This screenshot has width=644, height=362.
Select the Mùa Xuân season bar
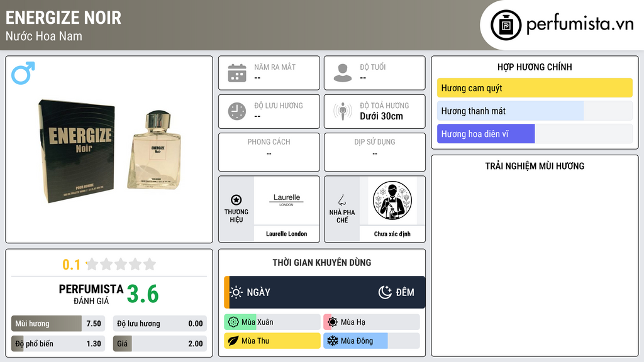pos(272,322)
